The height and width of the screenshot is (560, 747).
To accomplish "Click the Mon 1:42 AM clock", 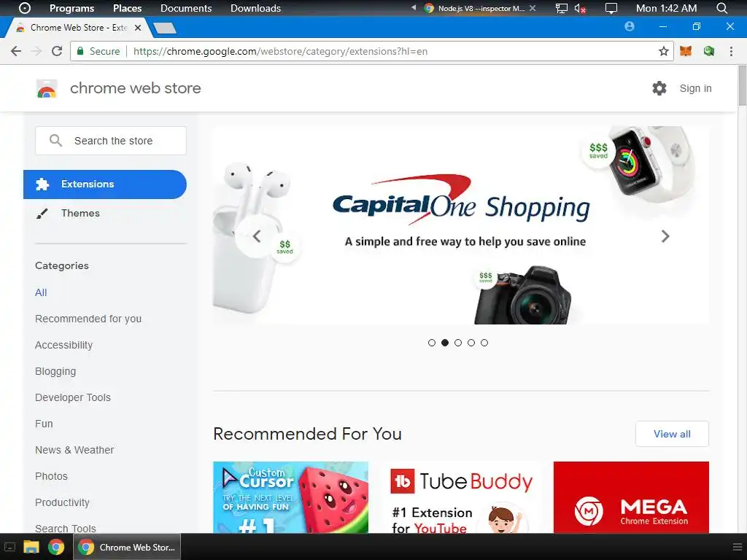I will click(x=666, y=8).
